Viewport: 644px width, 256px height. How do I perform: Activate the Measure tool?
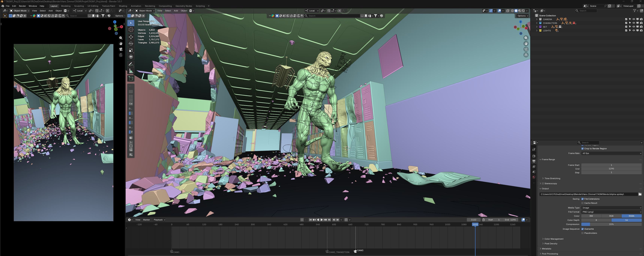point(131,71)
